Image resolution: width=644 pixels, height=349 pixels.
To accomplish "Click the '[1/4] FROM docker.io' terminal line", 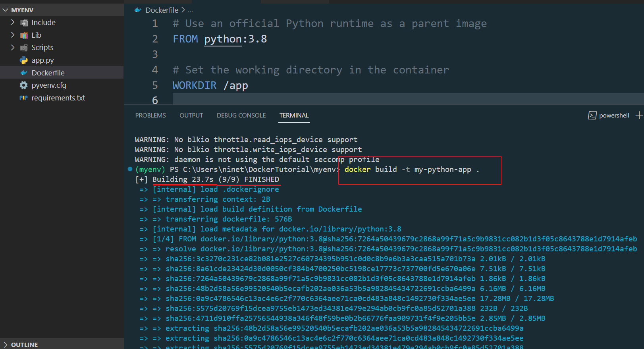I will click(388, 239).
